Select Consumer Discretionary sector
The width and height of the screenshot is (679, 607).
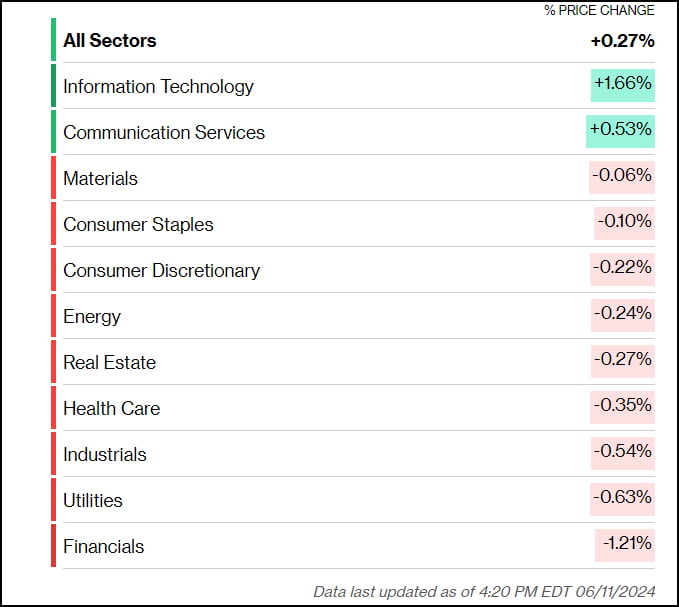point(161,271)
